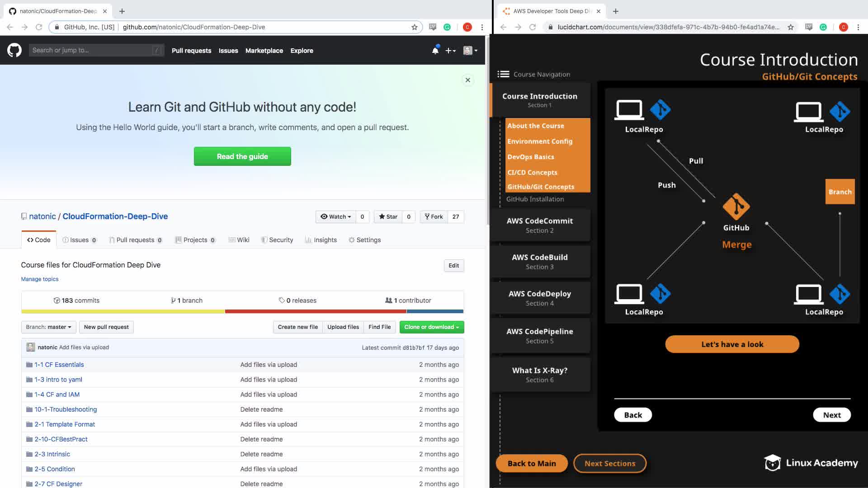Click the orange GitHub icon in diagram
Viewport: 868px width, 488px height.
[736, 206]
